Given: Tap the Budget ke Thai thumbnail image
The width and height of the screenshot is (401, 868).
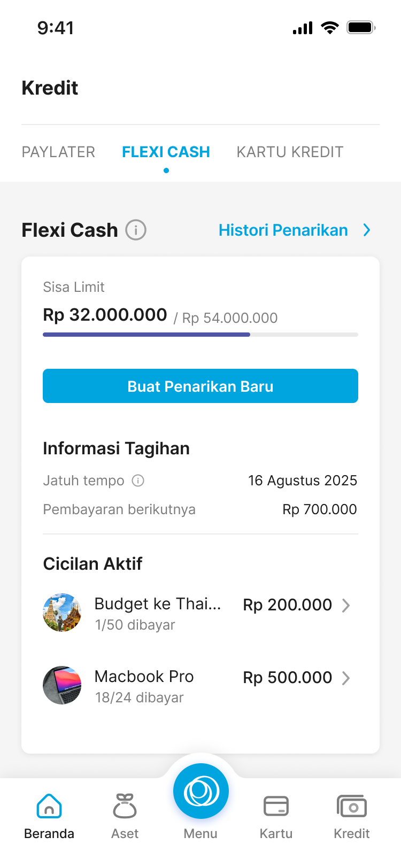Looking at the screenshot, I should click(62, 613).
